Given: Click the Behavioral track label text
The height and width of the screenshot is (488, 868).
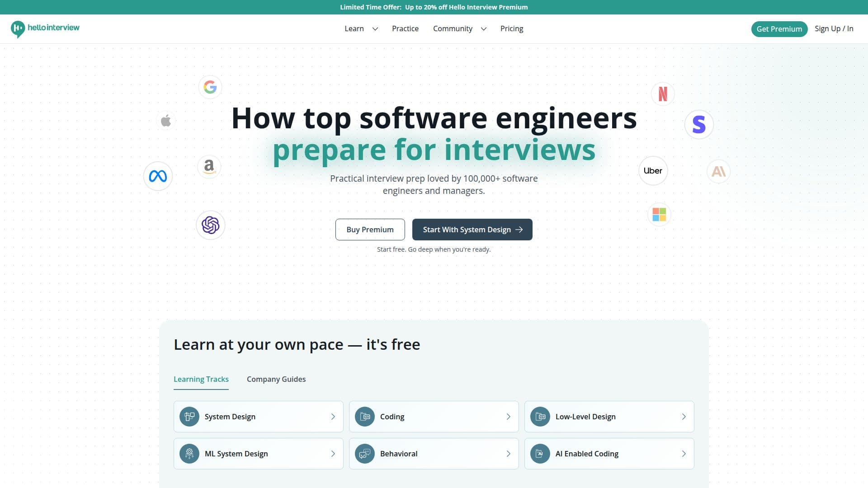Looking at the screenshot, I should [x=399, y=454].
